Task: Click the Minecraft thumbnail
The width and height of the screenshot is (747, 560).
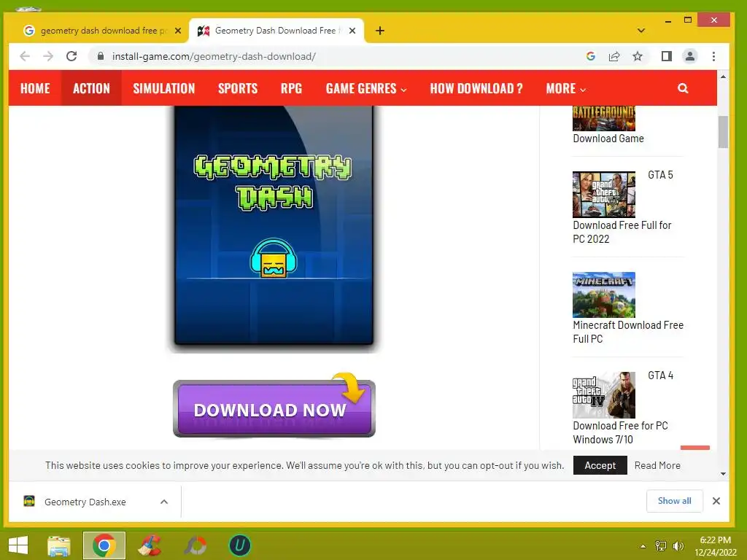Action: pyautogui.click(x=603, y=295)
